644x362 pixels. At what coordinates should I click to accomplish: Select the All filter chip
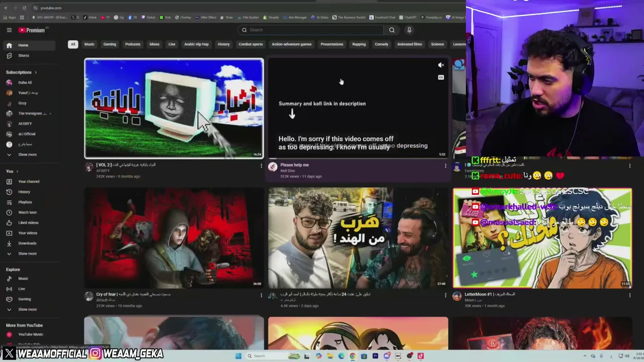point(73,44)
